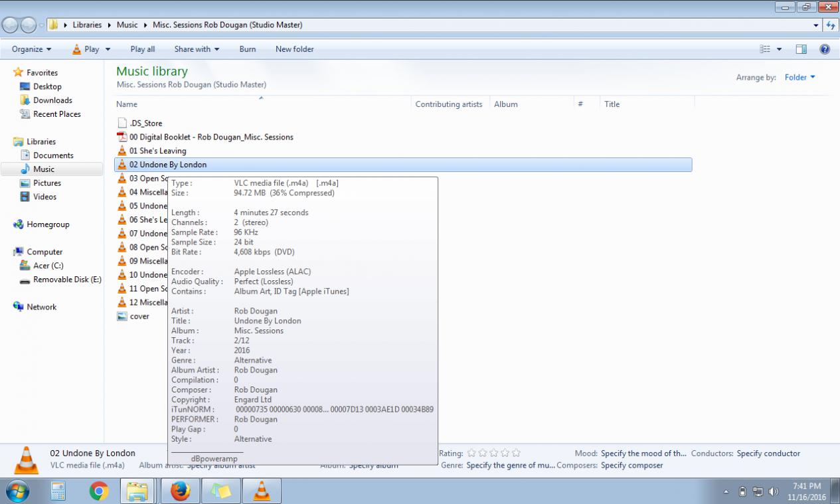Create a New folder
Image resolution: width=840 pixels, height=504 pixels.
tap(295, 49)
